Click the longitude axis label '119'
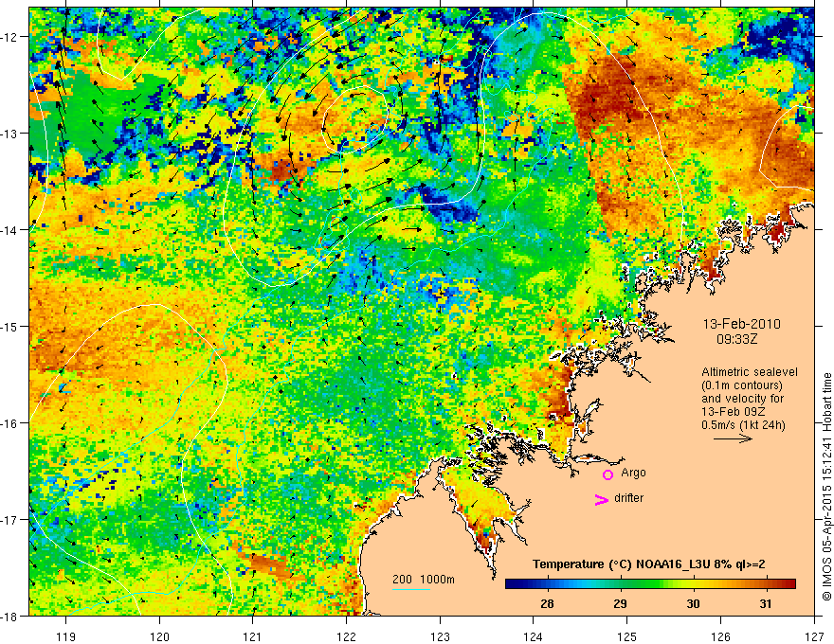This screenshot has height=644, width=834. pos(66,636)
